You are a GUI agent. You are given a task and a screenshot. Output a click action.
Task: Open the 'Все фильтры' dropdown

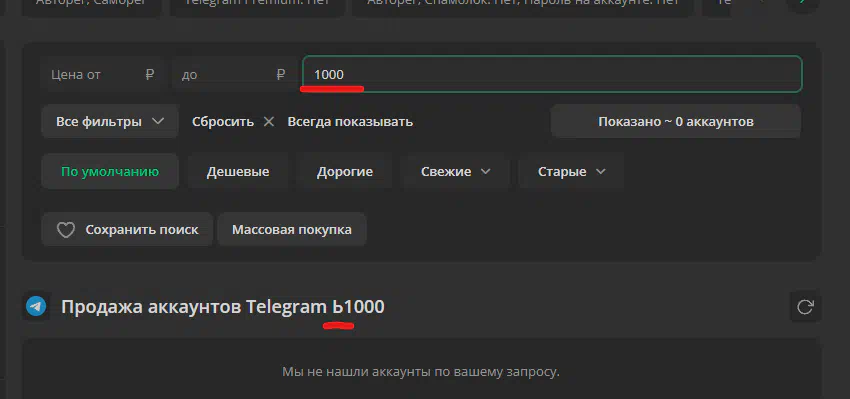coord(110,121)
